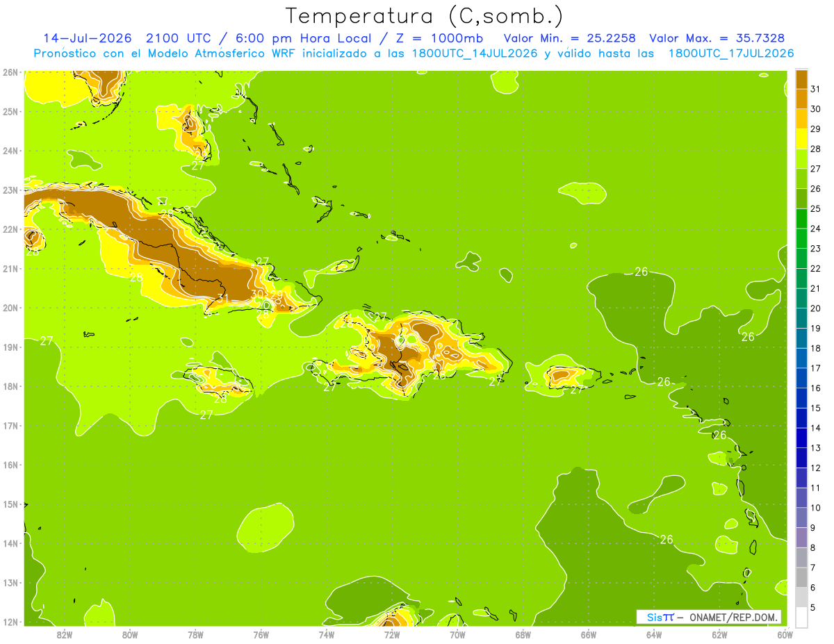Click the "Z = 1000mb" level text
The image size is (834, 644).
click(x=439, y=38)
